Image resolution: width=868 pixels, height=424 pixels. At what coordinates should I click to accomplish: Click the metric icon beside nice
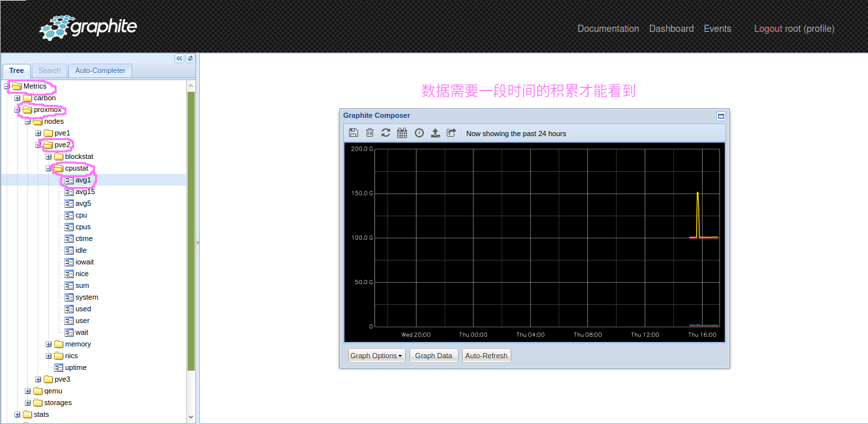pyautogui.click(x=69, y=274)
